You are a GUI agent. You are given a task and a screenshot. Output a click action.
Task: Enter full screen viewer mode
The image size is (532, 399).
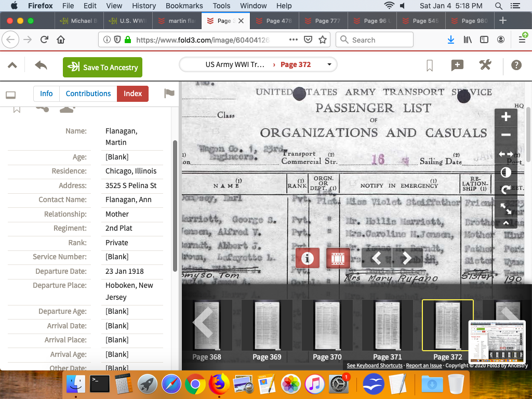pyautogui.click(x=506, y=208)
